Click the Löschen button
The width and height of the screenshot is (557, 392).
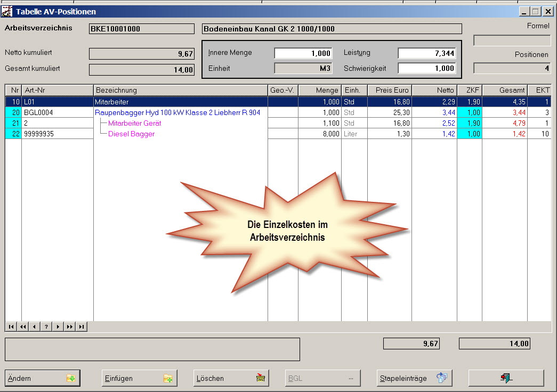pyautogui.click(x=231, y=378)
